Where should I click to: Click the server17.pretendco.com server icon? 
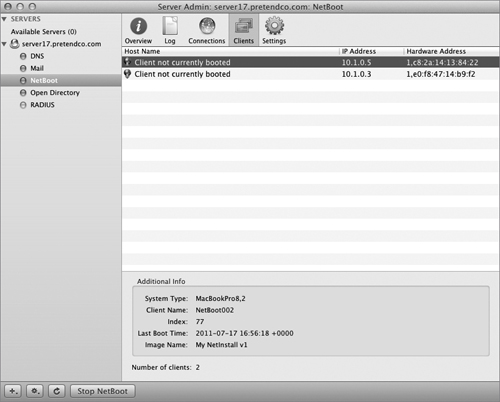[x=14, y=44]
